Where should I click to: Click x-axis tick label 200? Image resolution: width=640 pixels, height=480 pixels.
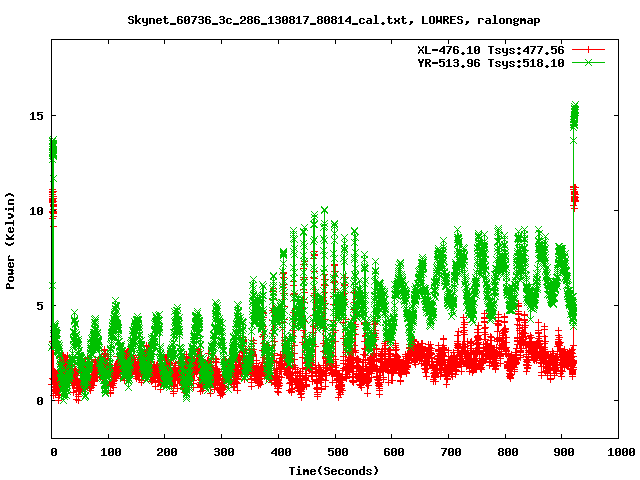click(x=167, y=452)
